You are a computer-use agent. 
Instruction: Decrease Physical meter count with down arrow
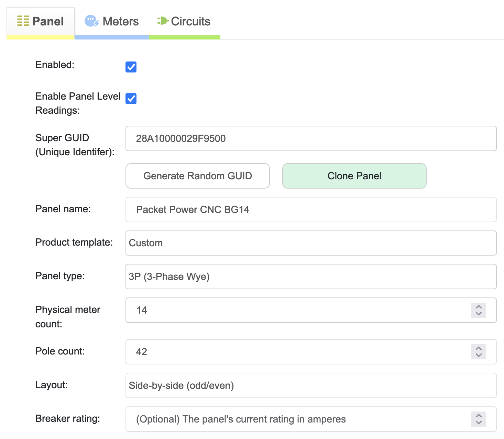point(479,314)
